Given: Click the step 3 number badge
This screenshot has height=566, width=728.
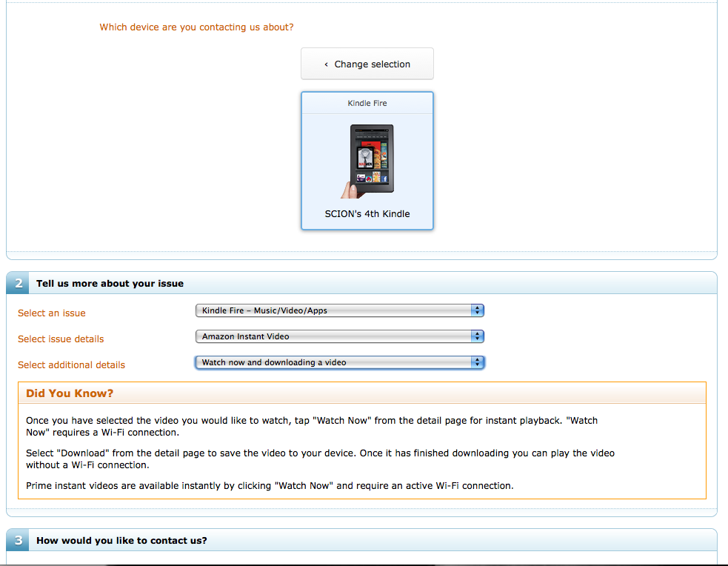Looking at the screenshot, I should coord(18,541).
